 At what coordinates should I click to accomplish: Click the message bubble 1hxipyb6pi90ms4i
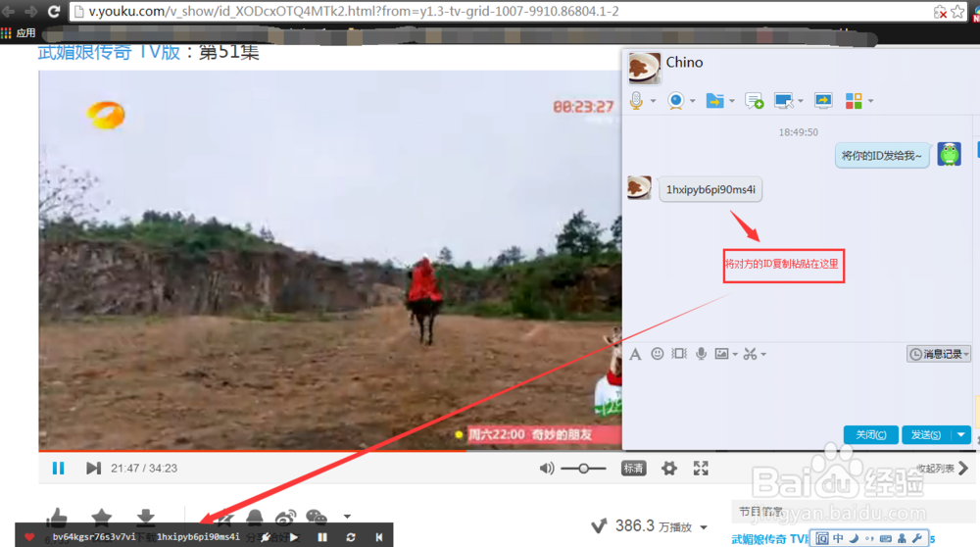[710, 189]
